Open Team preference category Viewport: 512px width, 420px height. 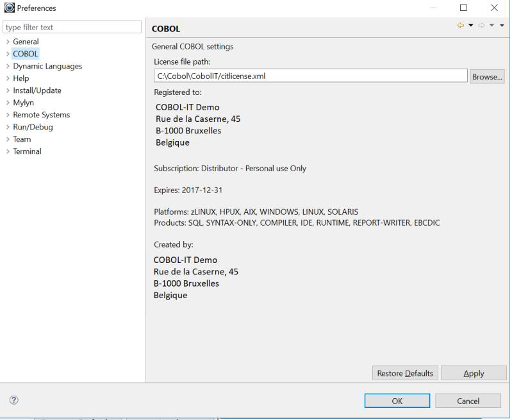pos(22,139)
